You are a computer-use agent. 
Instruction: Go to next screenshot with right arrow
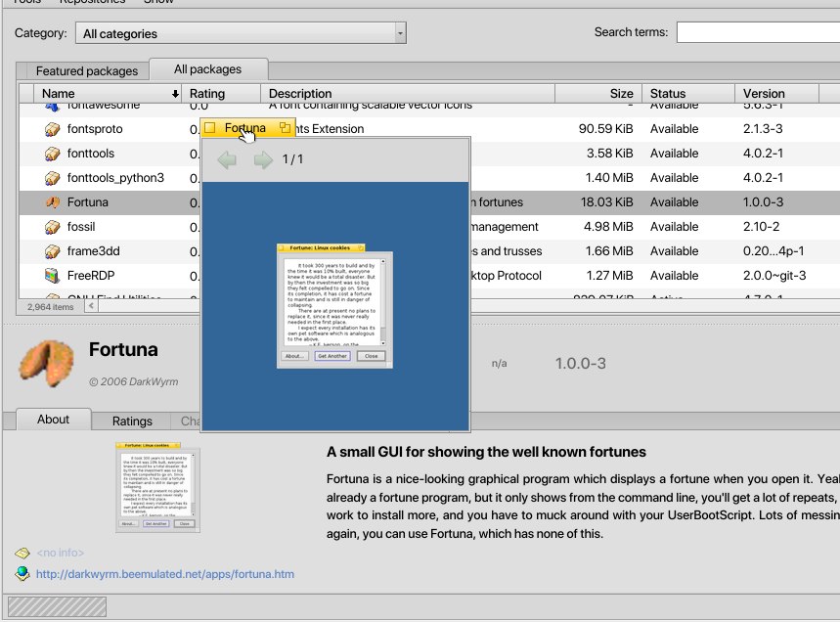point(262,159)
